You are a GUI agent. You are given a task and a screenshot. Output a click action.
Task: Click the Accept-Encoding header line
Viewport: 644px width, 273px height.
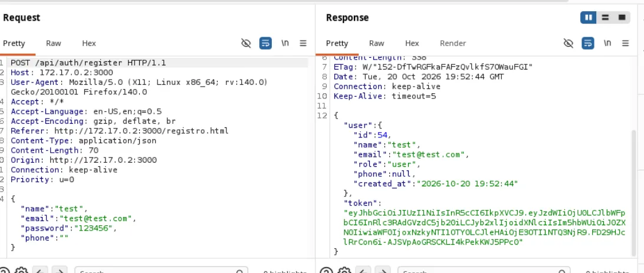tap(93, 121)
